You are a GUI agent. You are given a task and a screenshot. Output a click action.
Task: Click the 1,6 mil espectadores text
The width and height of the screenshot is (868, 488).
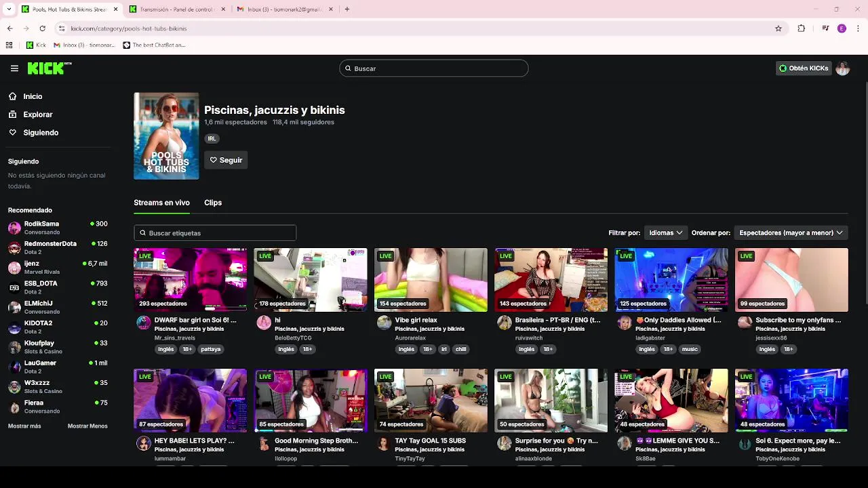click(x=235, y=122)
